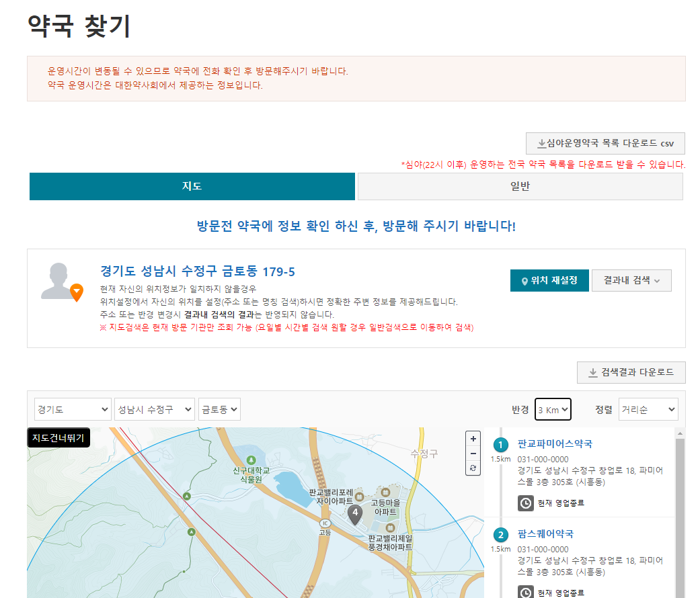This screenshot has height=598, width=700.
Task: Open the 3 Km radius dropdown
Action: 553,409
